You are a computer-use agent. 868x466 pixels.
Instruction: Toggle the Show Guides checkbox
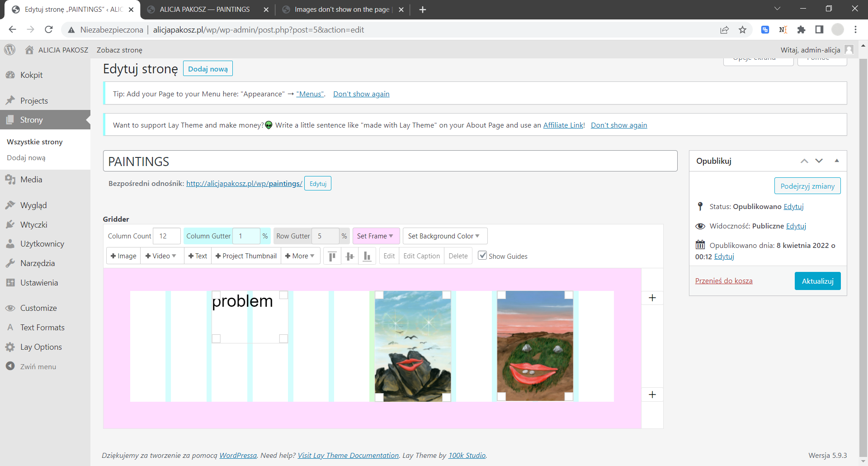click(482, 256)
